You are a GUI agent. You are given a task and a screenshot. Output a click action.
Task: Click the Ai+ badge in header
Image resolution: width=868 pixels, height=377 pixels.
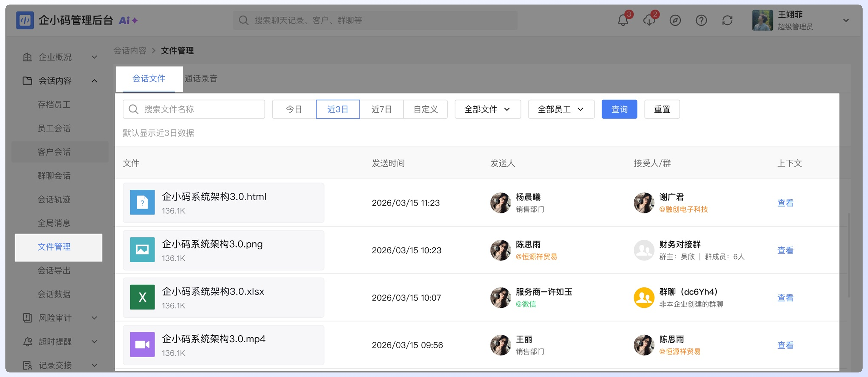pos(128,21)
